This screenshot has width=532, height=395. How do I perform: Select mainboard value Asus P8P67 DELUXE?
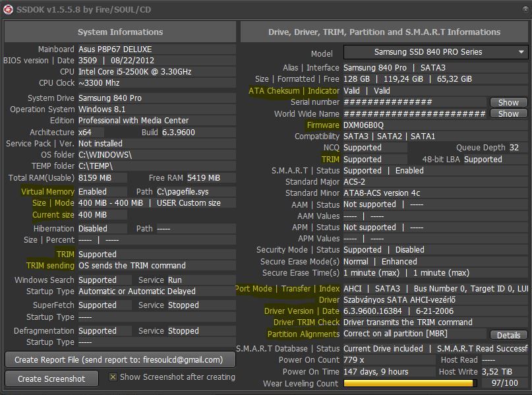[115, 49]
